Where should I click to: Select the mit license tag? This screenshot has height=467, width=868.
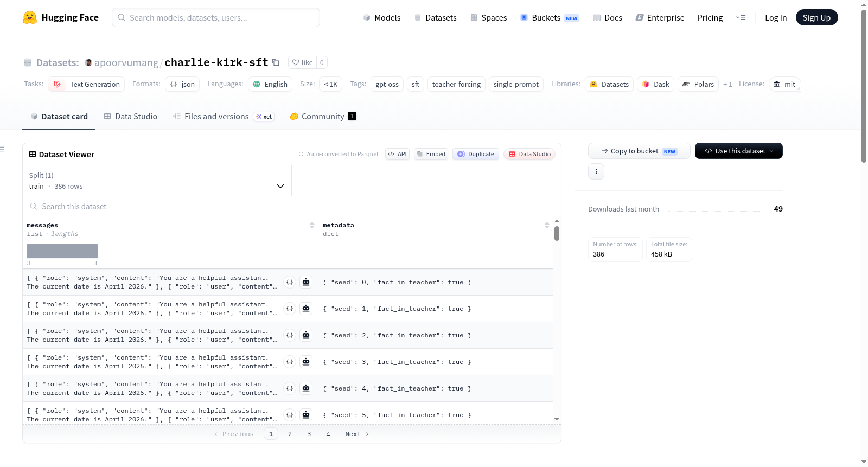click(x=784, y=84)
